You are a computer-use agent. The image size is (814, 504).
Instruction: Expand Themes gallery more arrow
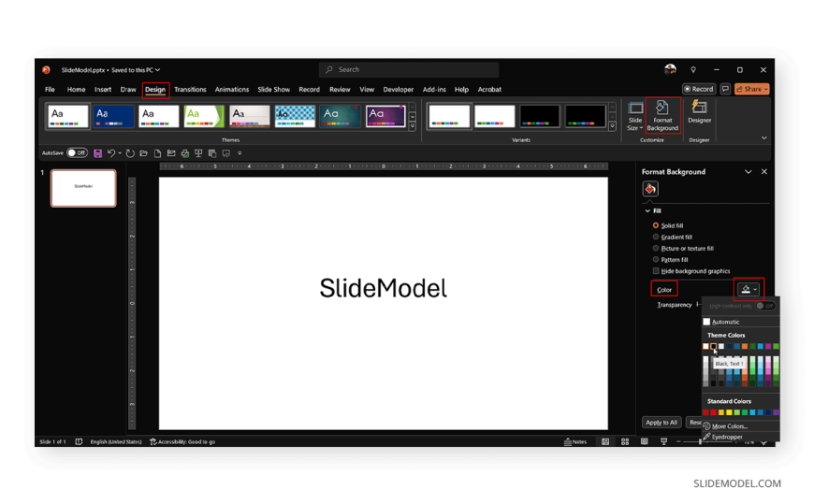pos(413,126)
